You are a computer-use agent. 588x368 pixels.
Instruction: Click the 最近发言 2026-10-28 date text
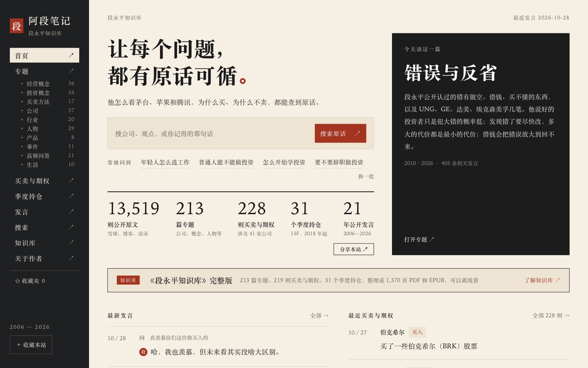(x=541, y=18)
